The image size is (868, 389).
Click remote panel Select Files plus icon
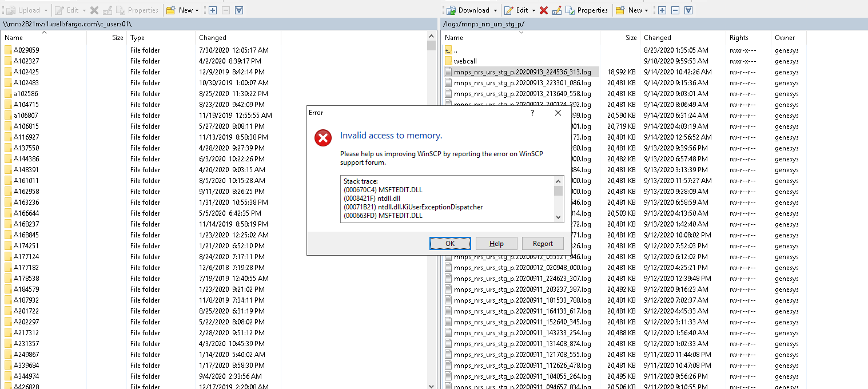point(662,10)
